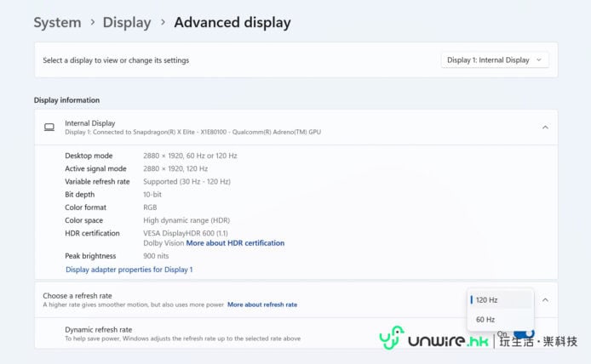
Task: Click the monitor icon beside Internal Display
Action: coord(49,128)
